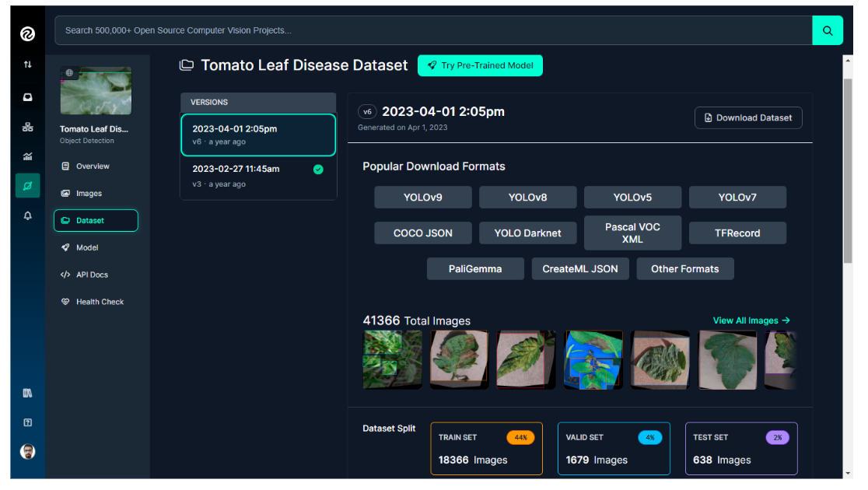Type in the project search field
This screenshot has height=490, width=868.
(432, 30)
